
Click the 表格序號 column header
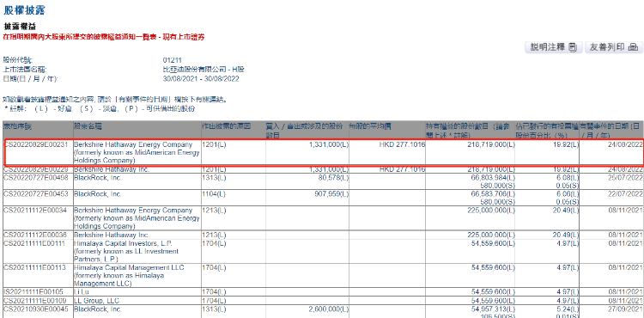coord(17,124)
